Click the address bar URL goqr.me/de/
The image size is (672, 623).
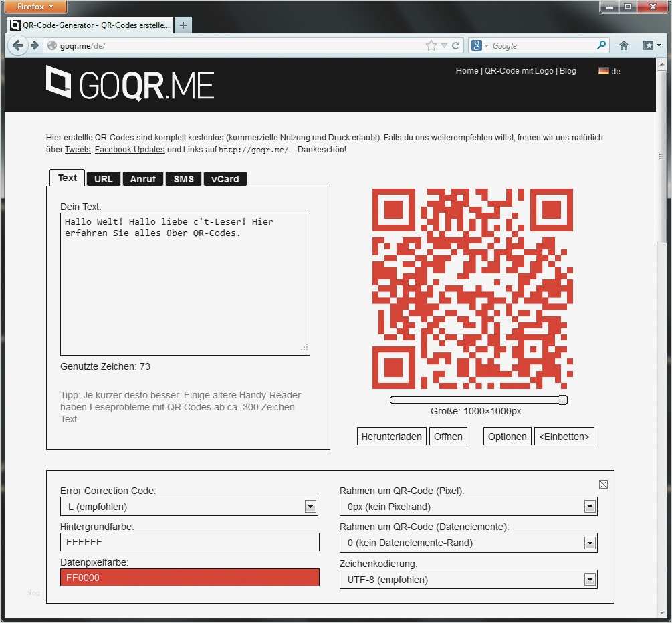tap(82, 46)
